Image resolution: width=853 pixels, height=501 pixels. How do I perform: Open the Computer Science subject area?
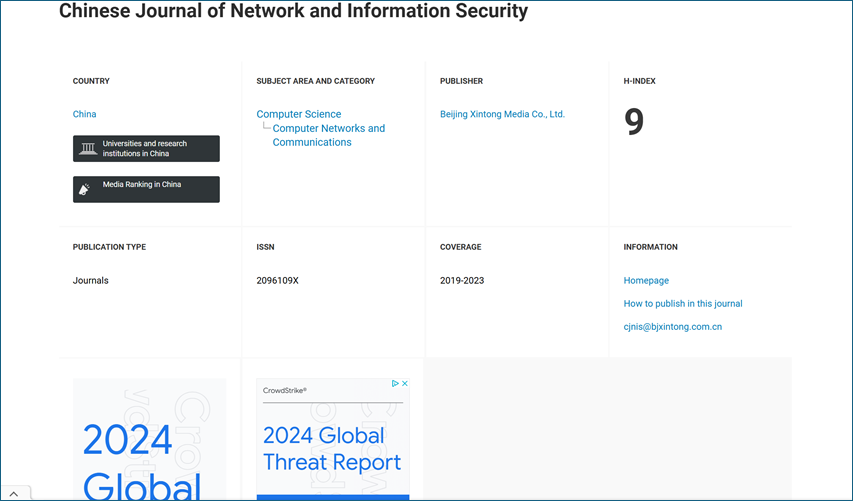pyautogui.click(x=298, y=114)
